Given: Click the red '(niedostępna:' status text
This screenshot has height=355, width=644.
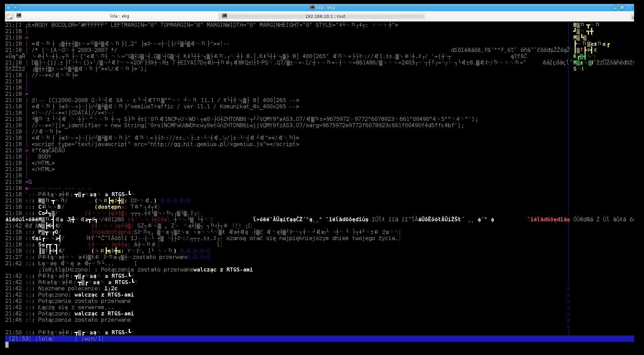Looking at the screenshot, I should (112, 232).
